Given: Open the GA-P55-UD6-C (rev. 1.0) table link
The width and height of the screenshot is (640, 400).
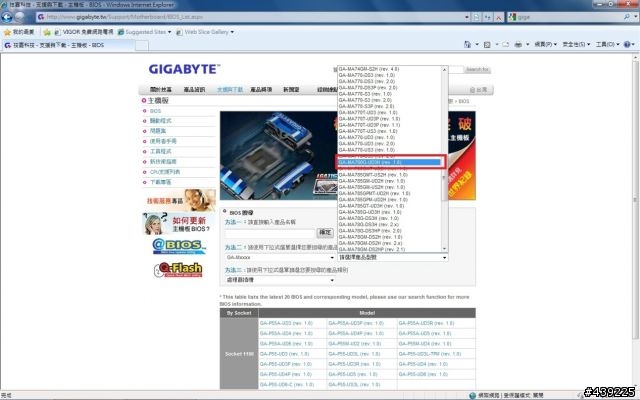Looking at the screenshot, I should click(287, 384).
